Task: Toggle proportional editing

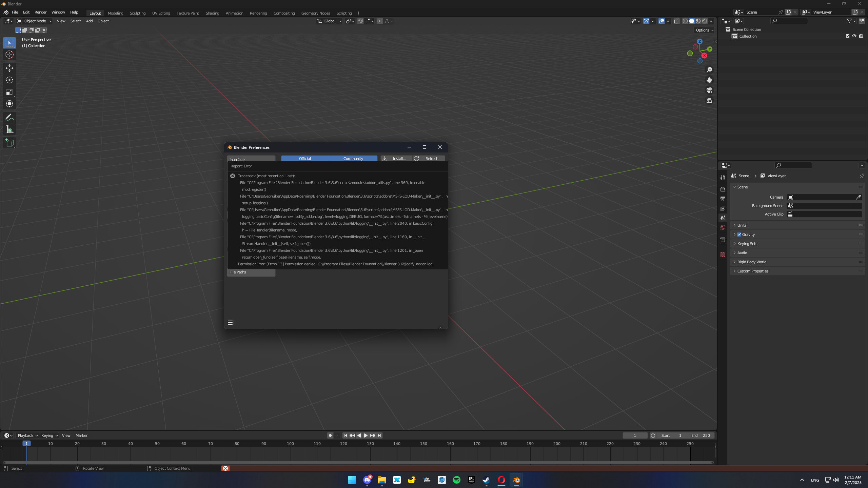Action: [x=380, y=21]
